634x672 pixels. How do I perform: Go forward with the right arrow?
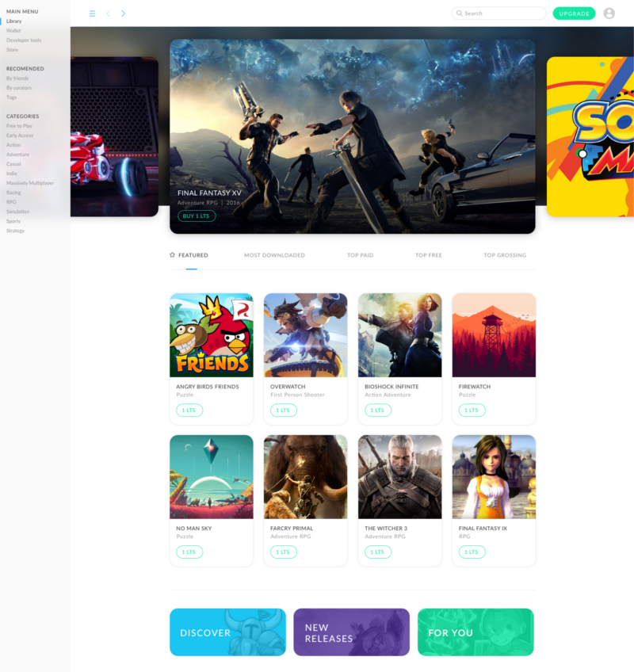(123, 13)
